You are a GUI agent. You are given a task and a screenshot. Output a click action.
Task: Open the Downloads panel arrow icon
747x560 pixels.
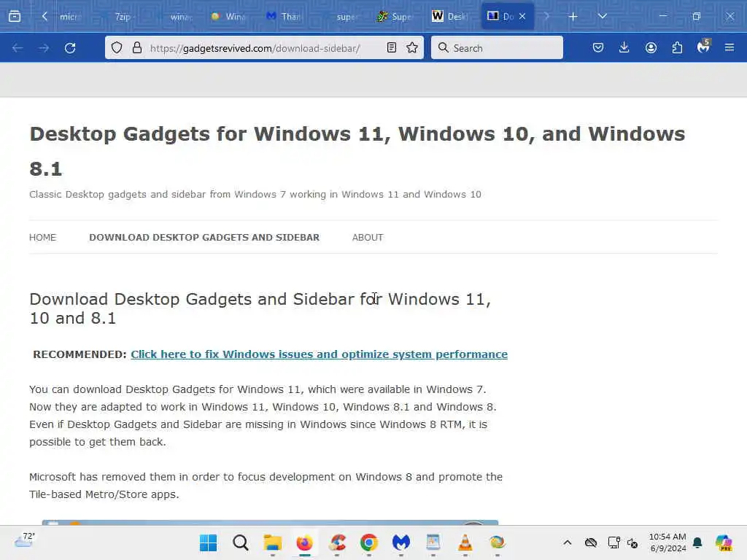click(624, 47)
